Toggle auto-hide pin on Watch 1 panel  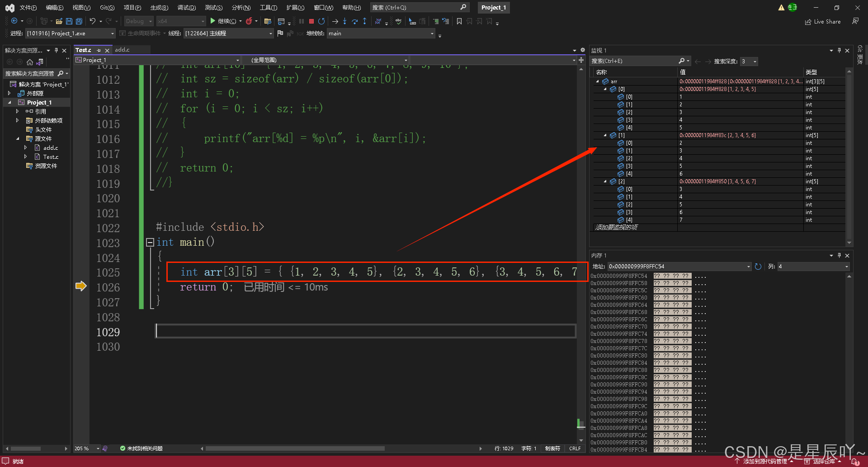click(x=839, y=50)
